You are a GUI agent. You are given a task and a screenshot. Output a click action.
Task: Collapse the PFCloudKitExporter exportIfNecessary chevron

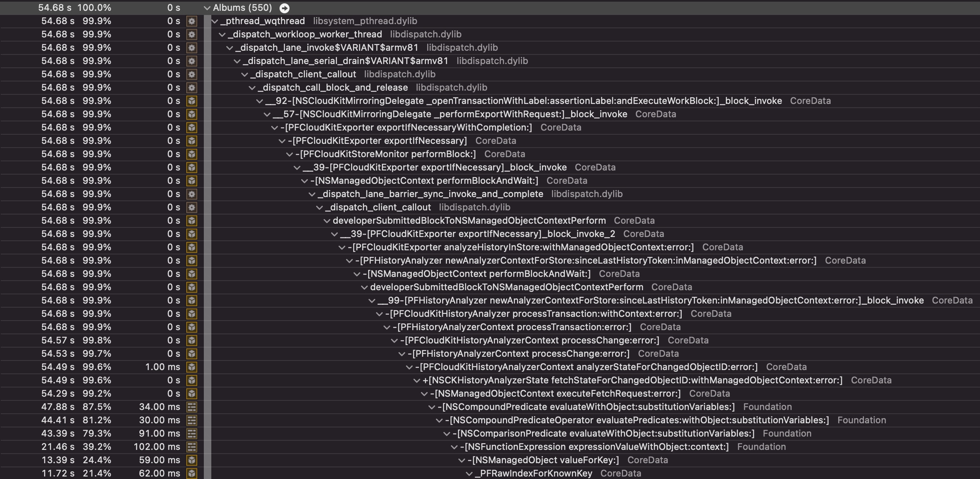(282, 141)
